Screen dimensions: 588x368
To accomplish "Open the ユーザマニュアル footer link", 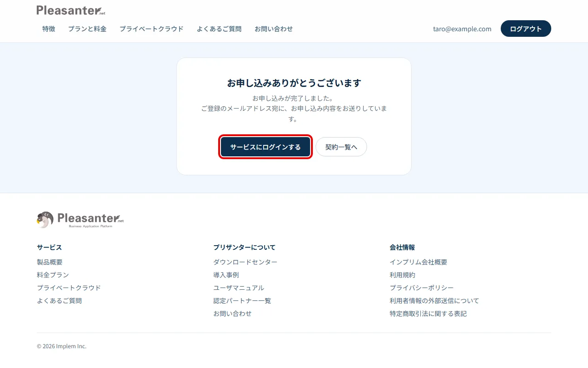I will 239,288.
